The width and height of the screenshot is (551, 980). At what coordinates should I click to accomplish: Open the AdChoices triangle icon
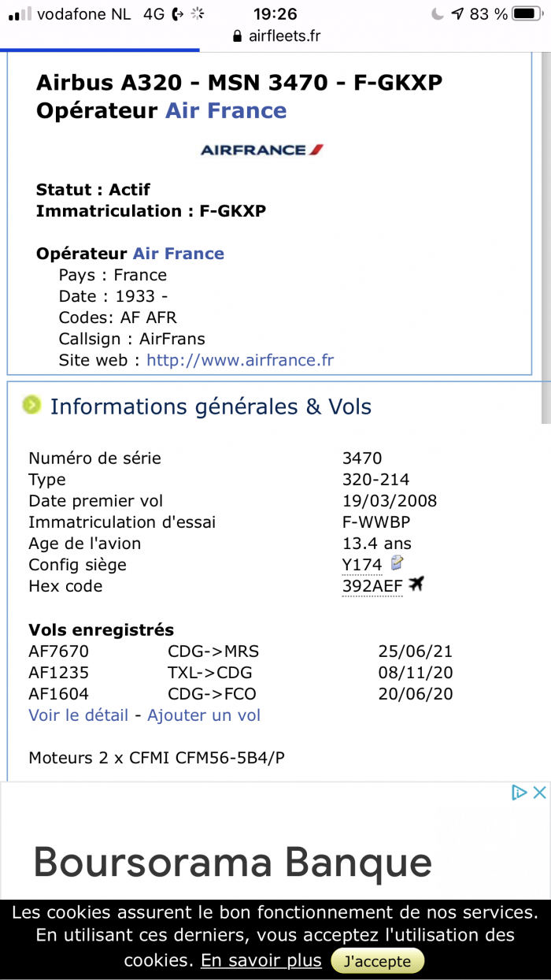[519, 793]
